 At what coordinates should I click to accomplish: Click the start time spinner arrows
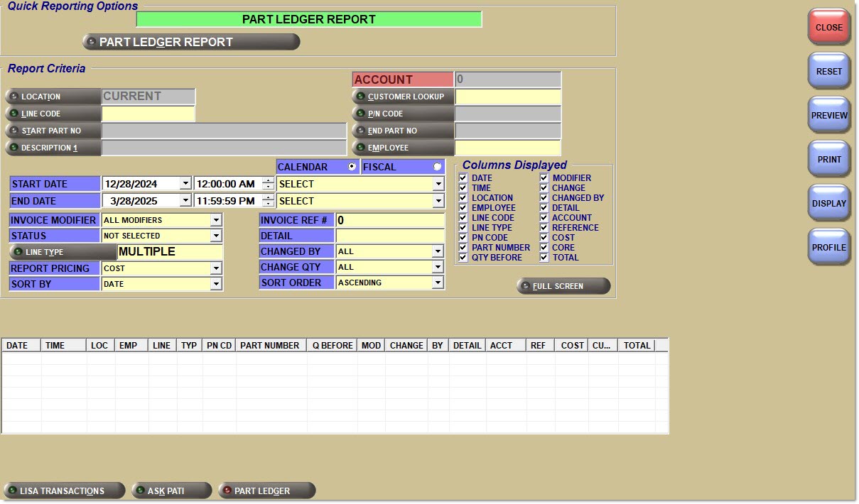(268, 183)
